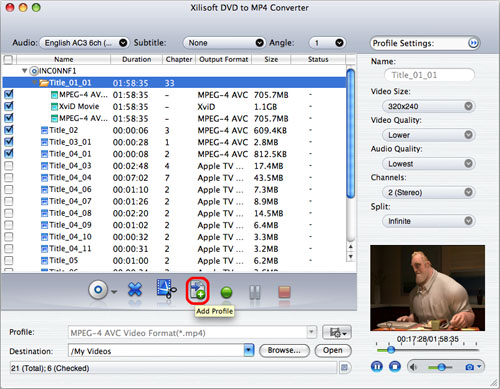Click the file list vertical scrollbar

tap(350, 133)
